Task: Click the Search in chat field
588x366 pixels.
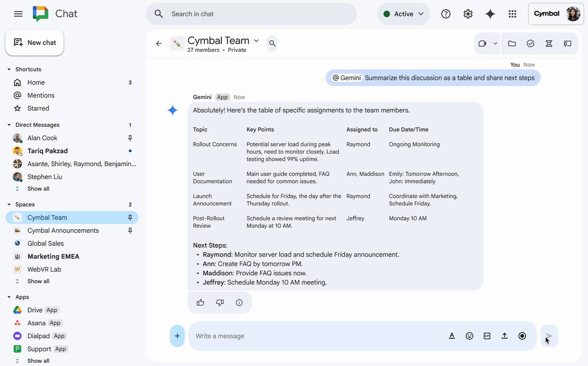Action: coord(251,14)
